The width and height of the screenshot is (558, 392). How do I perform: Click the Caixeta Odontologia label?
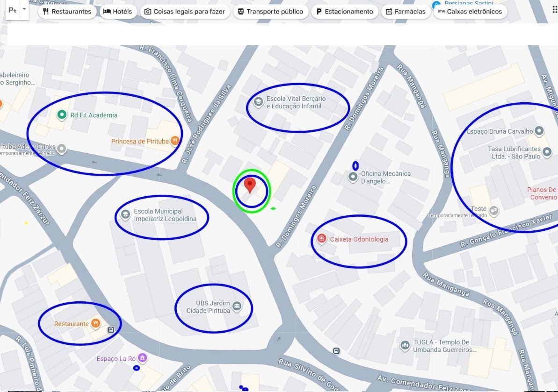click(359, 239)
